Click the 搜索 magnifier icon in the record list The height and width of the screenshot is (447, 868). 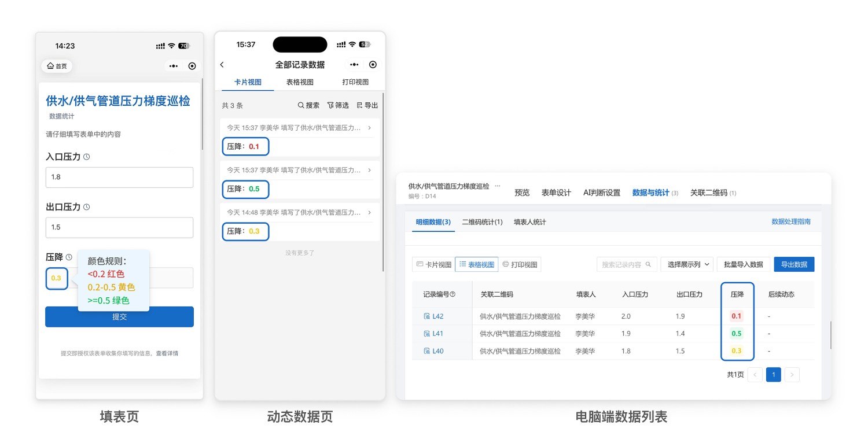pos(301,105)
